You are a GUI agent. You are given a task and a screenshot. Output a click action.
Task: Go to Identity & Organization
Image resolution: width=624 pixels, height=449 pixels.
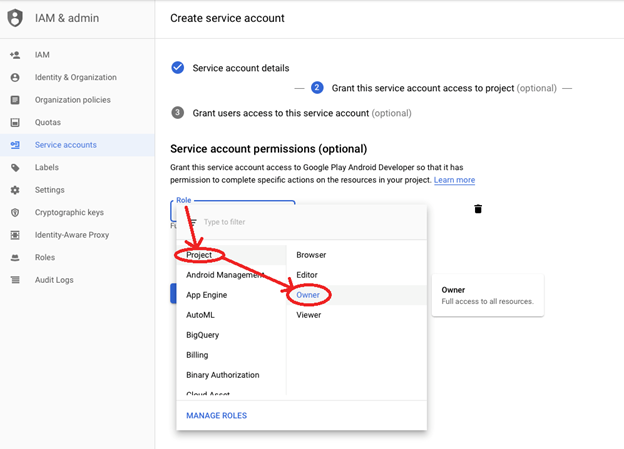[x=77, y=77]
